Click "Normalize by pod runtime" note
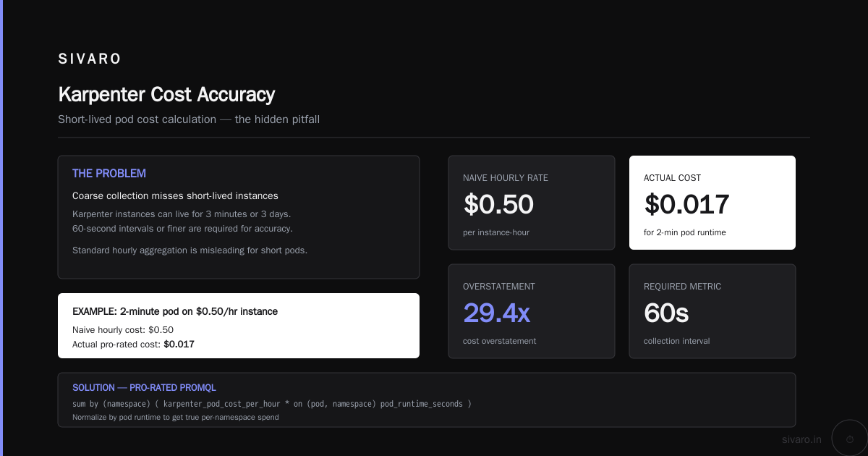 (x=175, y=417)
